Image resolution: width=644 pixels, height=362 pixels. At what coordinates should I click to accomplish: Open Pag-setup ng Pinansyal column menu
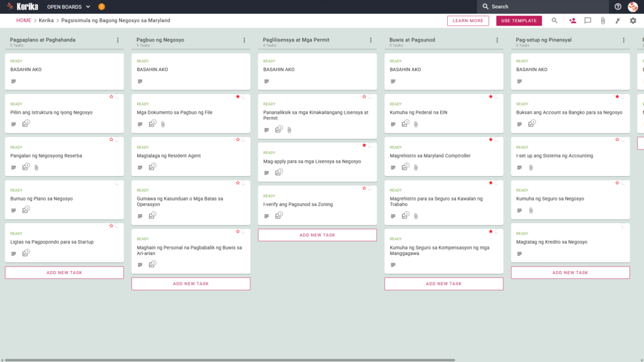(x=624, y=40)
